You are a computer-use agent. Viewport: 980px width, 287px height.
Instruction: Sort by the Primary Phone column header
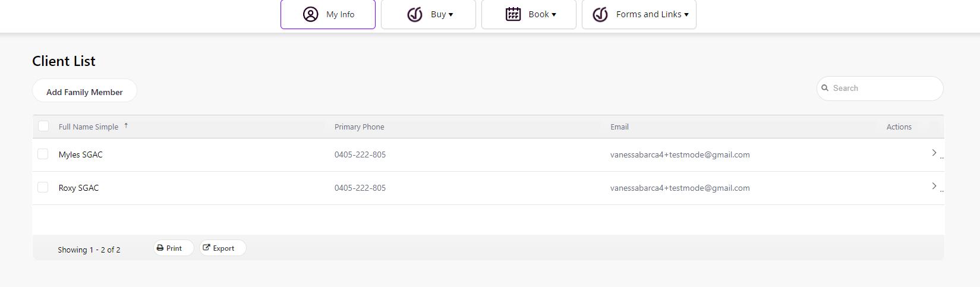pos(359,127)
